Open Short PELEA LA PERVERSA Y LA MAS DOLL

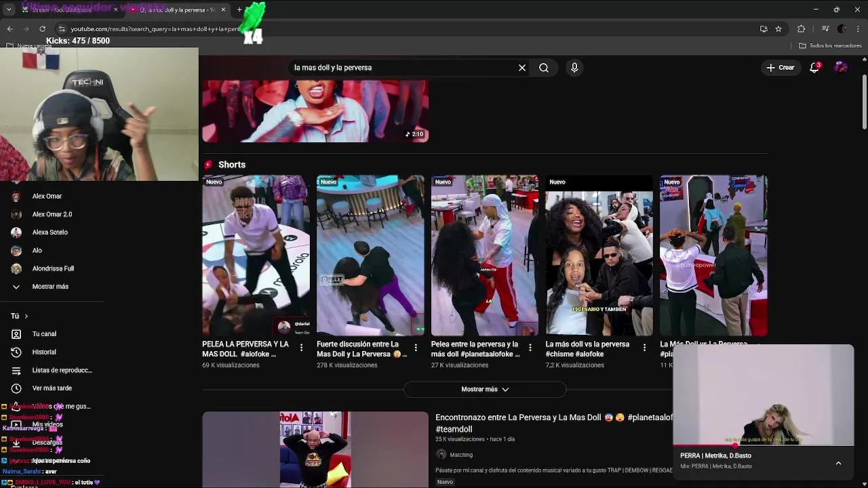pos(256,256)
